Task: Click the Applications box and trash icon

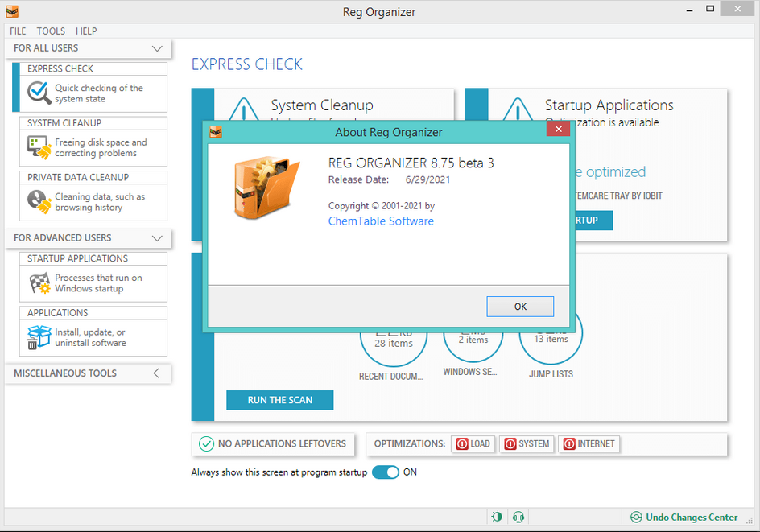Action: [x=39, y=337]
